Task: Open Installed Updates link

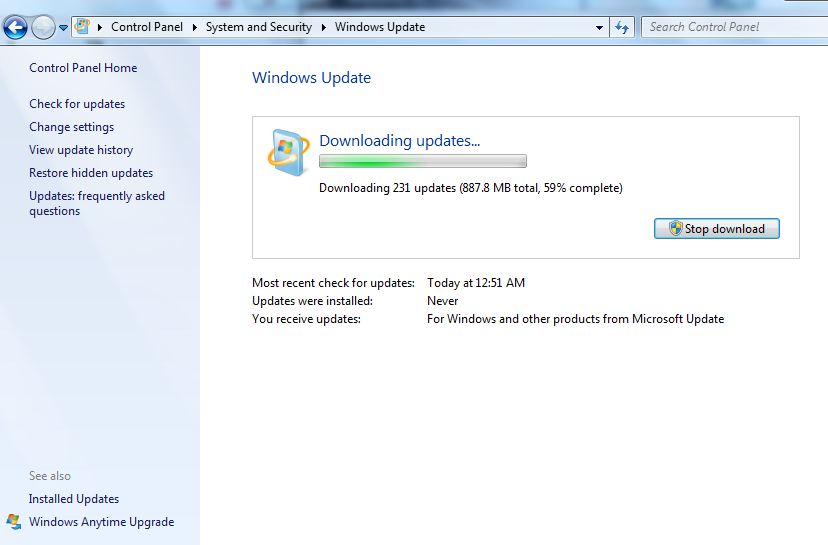Action: click(73, 499)
